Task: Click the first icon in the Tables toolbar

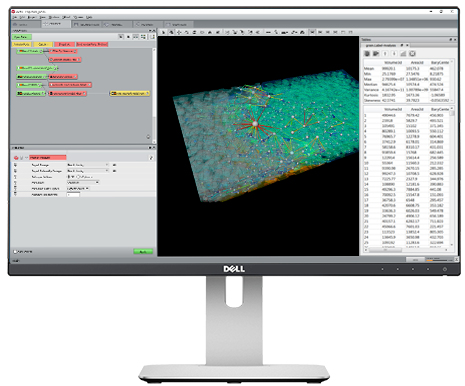Action: click(x=367, y=54)
